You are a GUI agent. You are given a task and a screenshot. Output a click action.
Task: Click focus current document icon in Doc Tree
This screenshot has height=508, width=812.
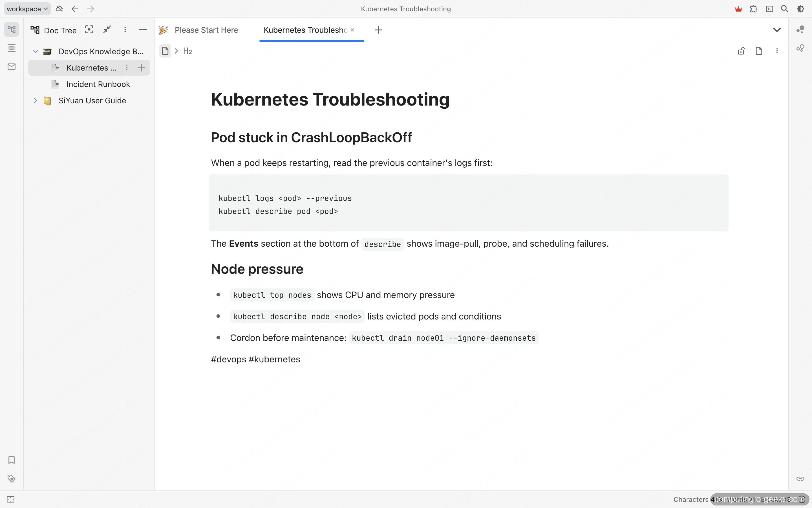pos(89,30)
